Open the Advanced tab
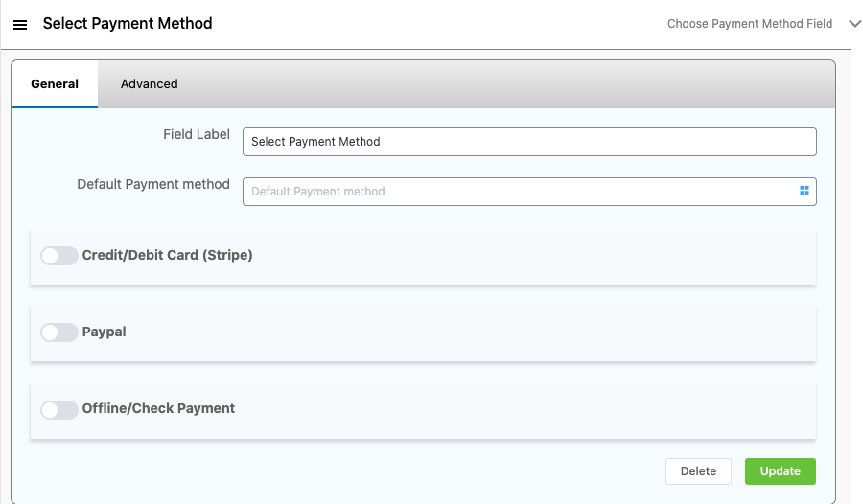The image size is (863, 504). pos(150,84)
